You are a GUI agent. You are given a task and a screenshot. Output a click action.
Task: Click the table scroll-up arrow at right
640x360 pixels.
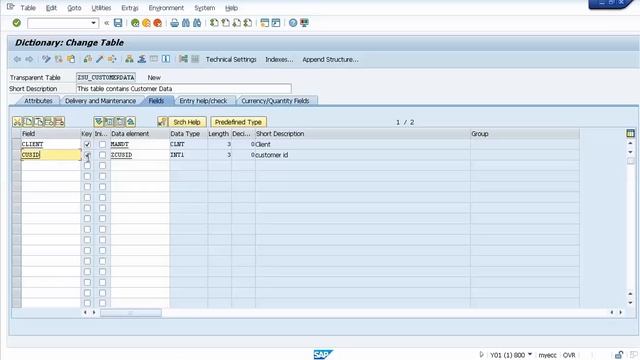point(630,143)
